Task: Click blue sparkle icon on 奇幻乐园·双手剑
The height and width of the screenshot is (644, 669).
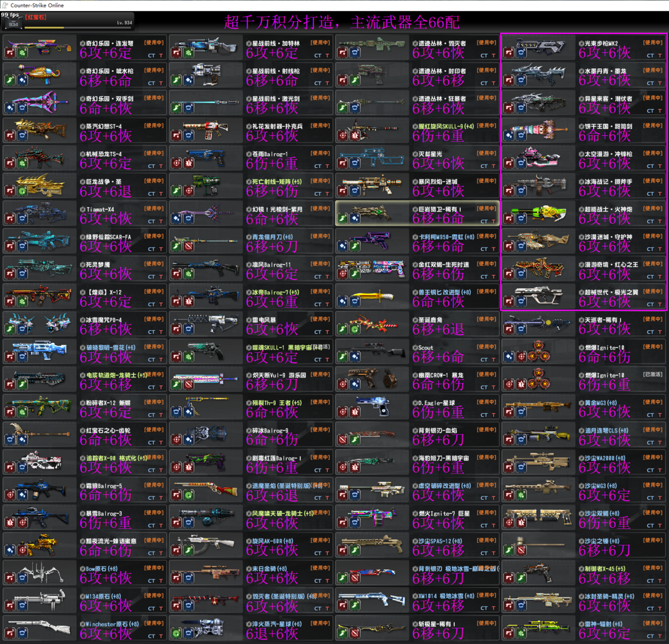Action: click(11, 108)
